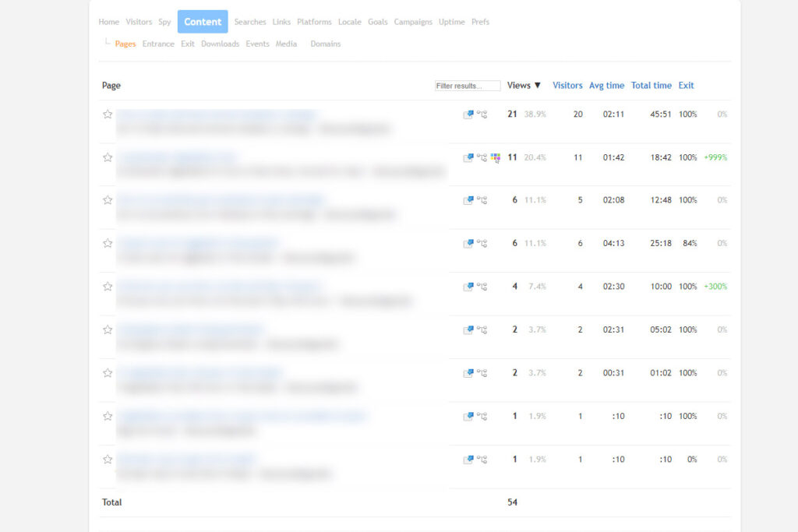Click path tree icon for 21-views row
Viewport: 798px width, 532px height.
(482, 115)
